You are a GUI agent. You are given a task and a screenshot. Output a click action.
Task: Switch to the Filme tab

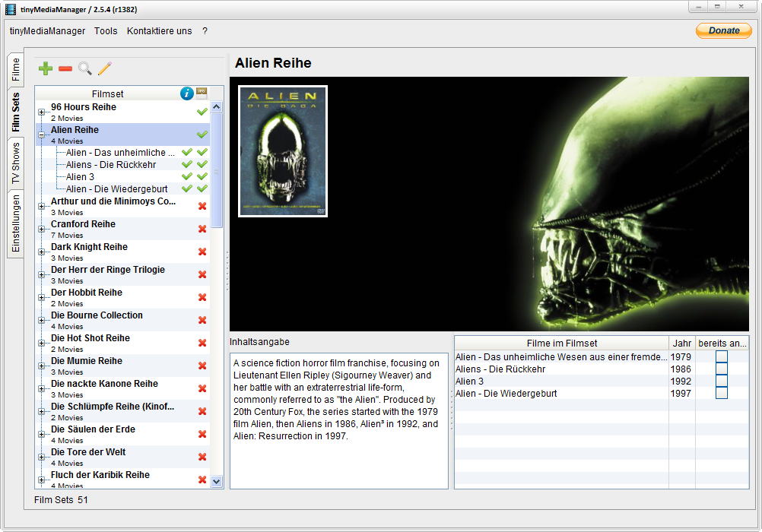coord(15,69)
